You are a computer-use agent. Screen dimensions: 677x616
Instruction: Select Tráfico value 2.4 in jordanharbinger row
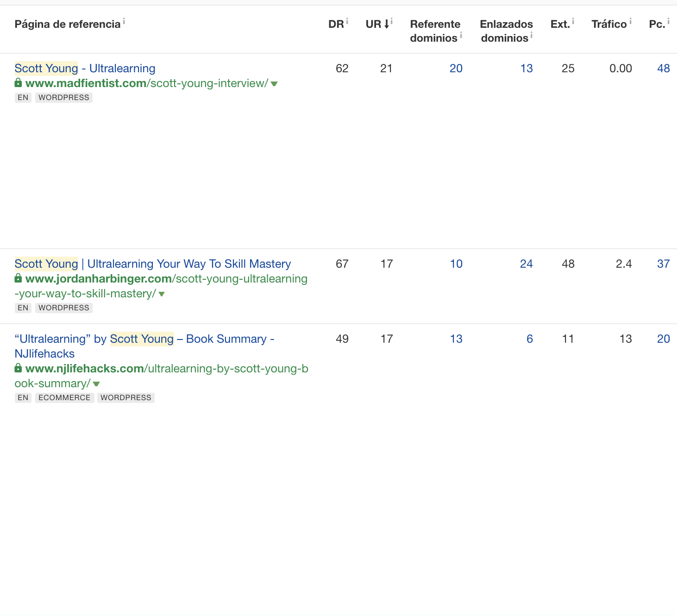[624, 264]
